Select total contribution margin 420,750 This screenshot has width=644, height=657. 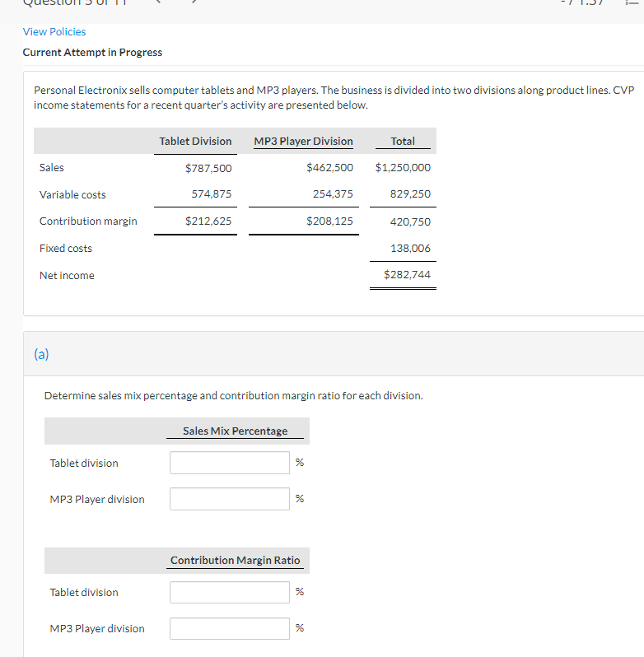coord(410,221)
